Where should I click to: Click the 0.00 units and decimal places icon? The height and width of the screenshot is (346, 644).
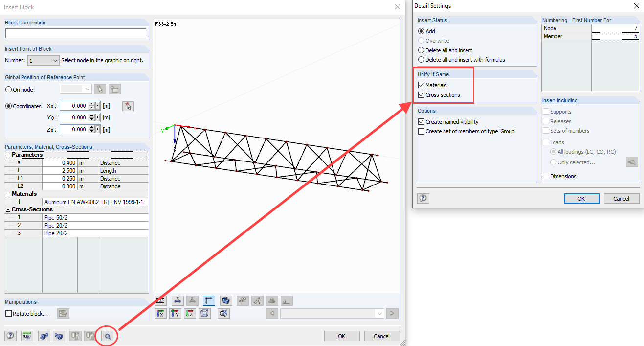(27, 336)
